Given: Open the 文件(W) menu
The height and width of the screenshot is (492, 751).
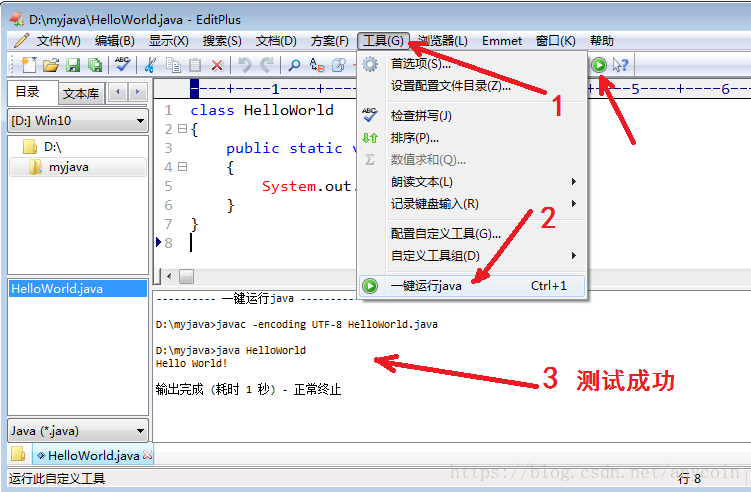Looking at the screenshot, I should point(58,41).
